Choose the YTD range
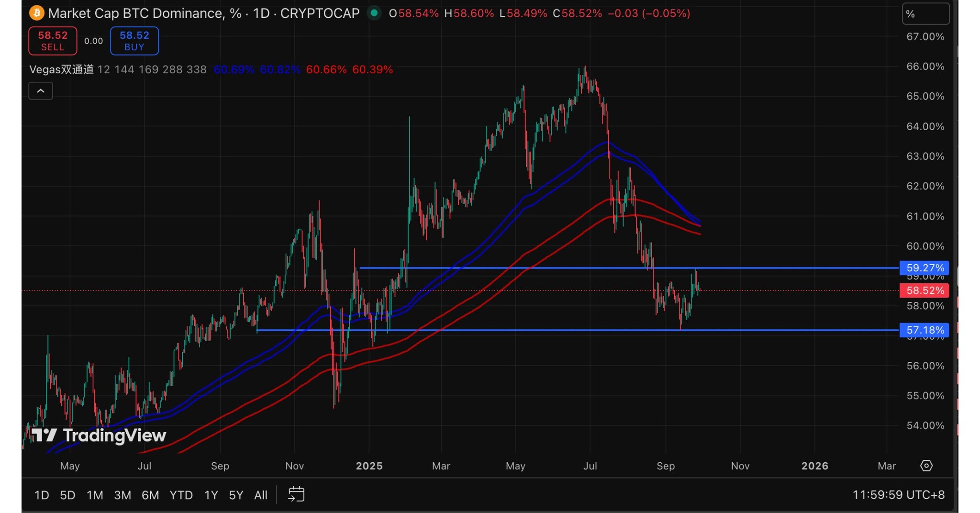This screenshot has height=513, width=980. pos(181,495)
